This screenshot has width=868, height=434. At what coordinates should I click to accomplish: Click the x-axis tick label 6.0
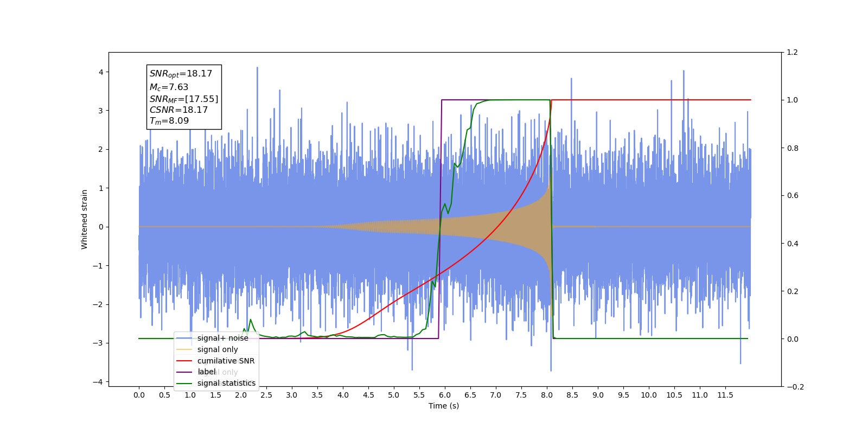445,395
